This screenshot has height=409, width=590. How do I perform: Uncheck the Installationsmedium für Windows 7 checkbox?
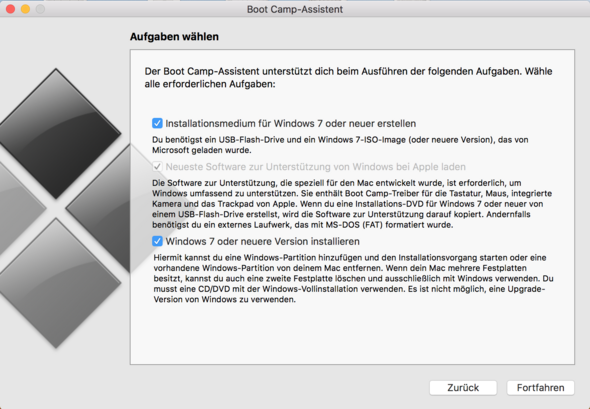157,123
